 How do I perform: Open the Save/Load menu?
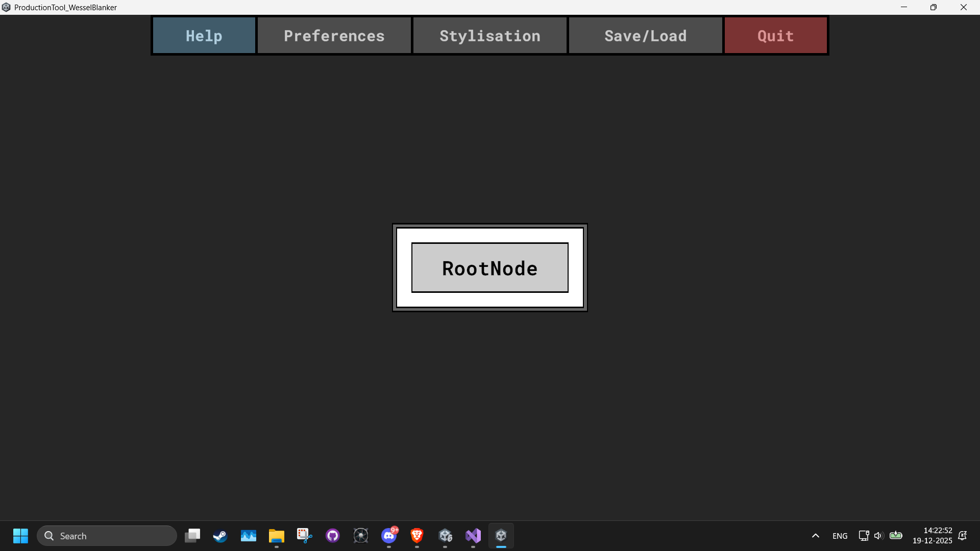click(x=645, y=36)
